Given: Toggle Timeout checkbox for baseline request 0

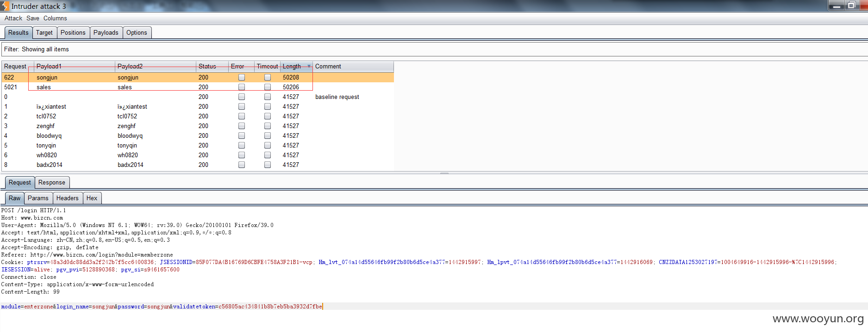Looking at the screenshot, I should [268, 97].
